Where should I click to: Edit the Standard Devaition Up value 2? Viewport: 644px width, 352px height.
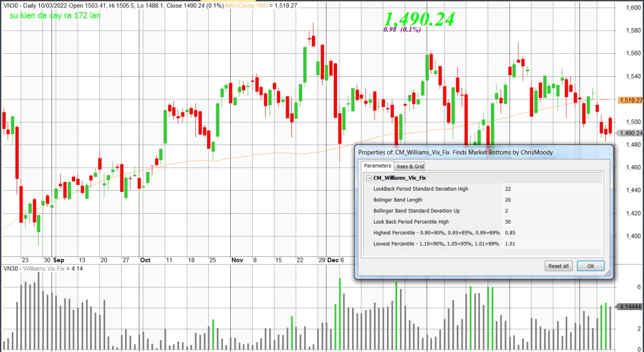coord(552,211)
